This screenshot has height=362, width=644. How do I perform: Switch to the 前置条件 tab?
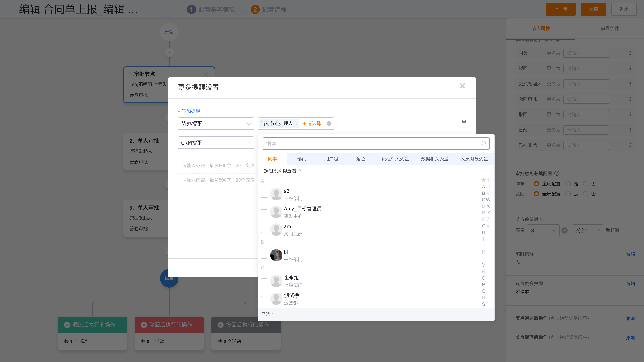609,28
